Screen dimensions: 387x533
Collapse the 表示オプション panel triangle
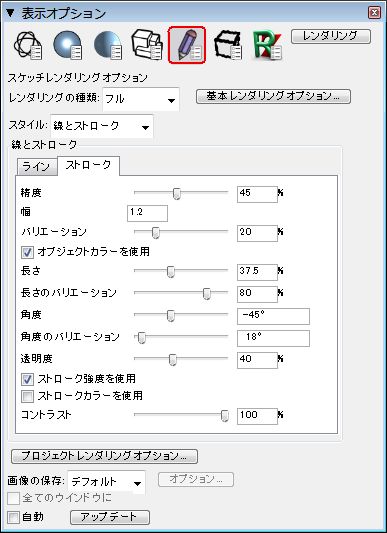pos(10,13)
